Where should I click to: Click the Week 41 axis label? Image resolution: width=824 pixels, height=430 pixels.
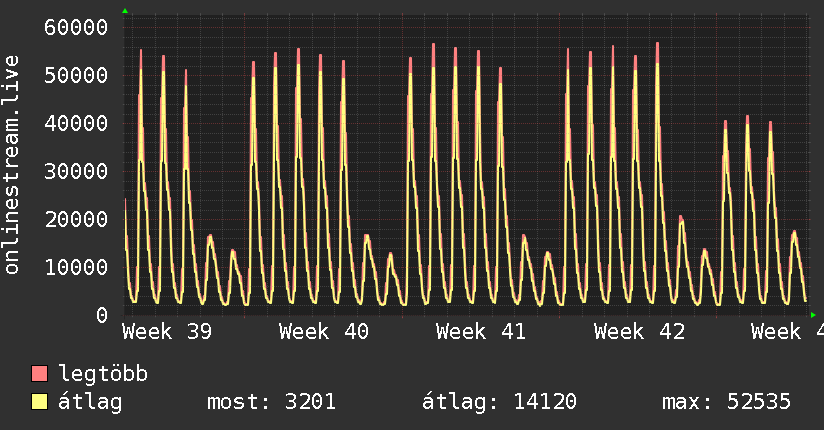[482, 331]
